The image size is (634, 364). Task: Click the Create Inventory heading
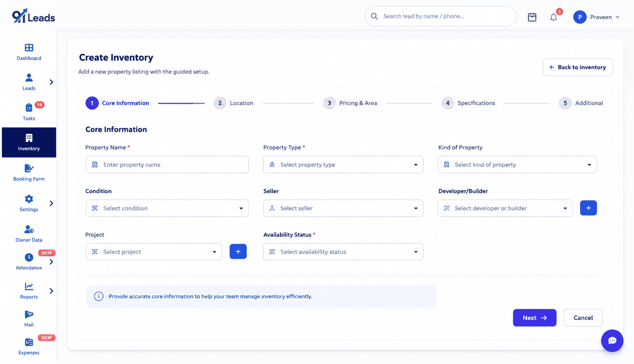pos(116,57)
